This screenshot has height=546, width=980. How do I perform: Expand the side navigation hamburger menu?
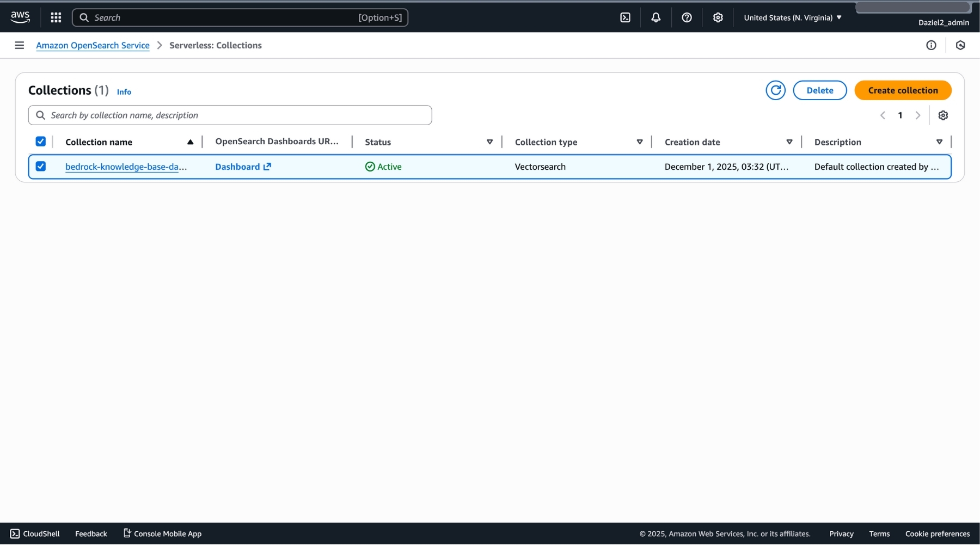click(x=20, y=45)
